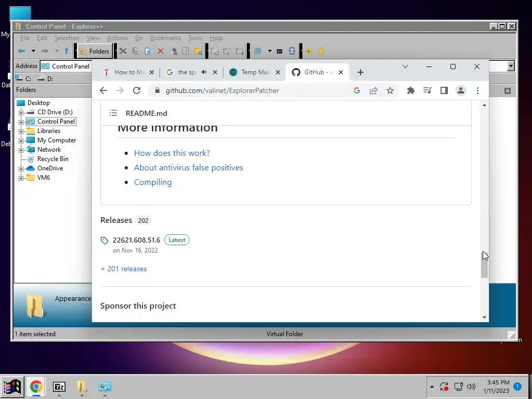Image resolution: width=532 pixels, height=399 pixels.
Task: Open the Views dropdown arrow
Action: (x=270, y=51)
